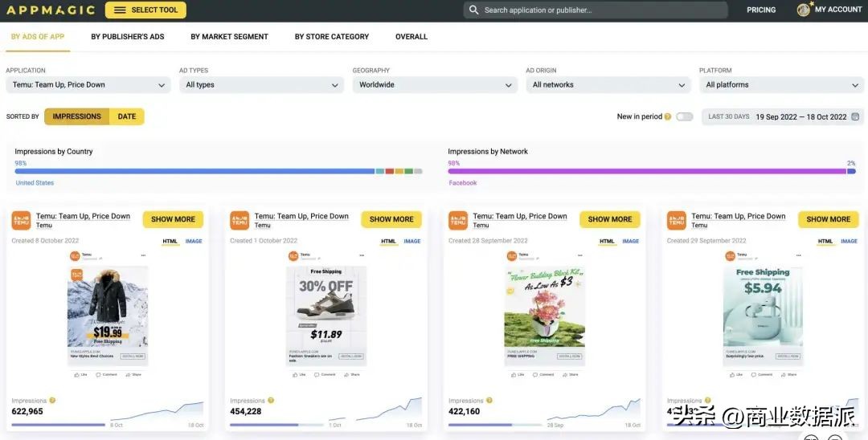The image size is (868, 440).
Task: Switch to By Publisher's Ads tab
Action: click(x=128, y=36)
